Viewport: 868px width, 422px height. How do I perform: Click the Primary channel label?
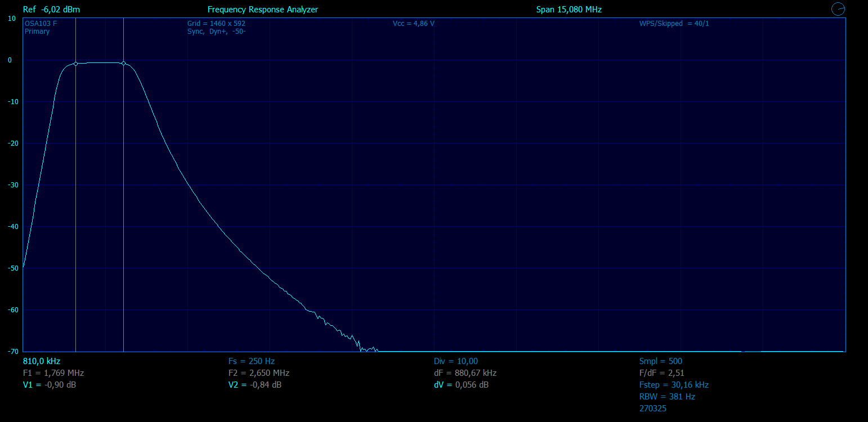37,32
